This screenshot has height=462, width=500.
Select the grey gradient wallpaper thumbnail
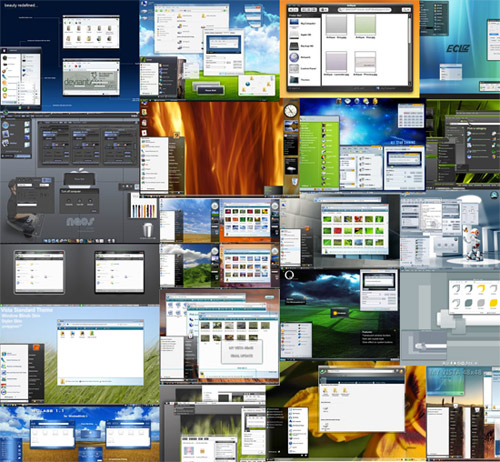[x=336, y=25]
